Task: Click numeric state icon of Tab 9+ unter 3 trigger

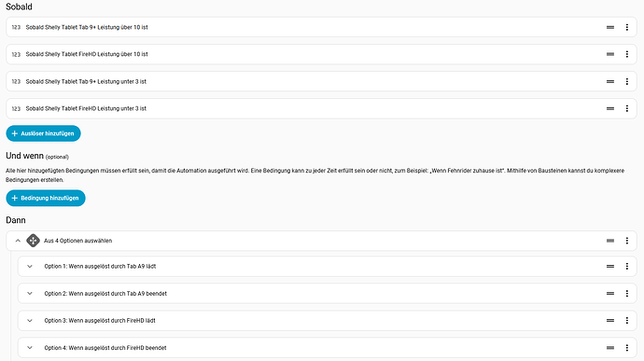Action: tap(16, 81)
